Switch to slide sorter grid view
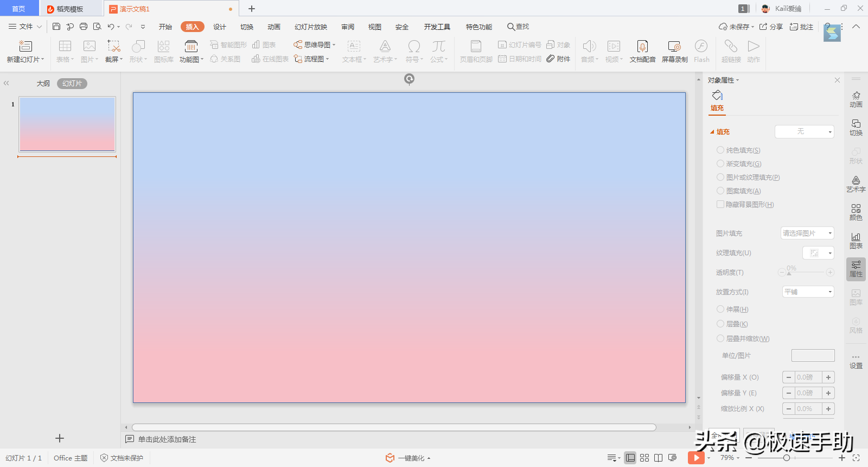Screen dimensions: 868x467 pos(644,458)
